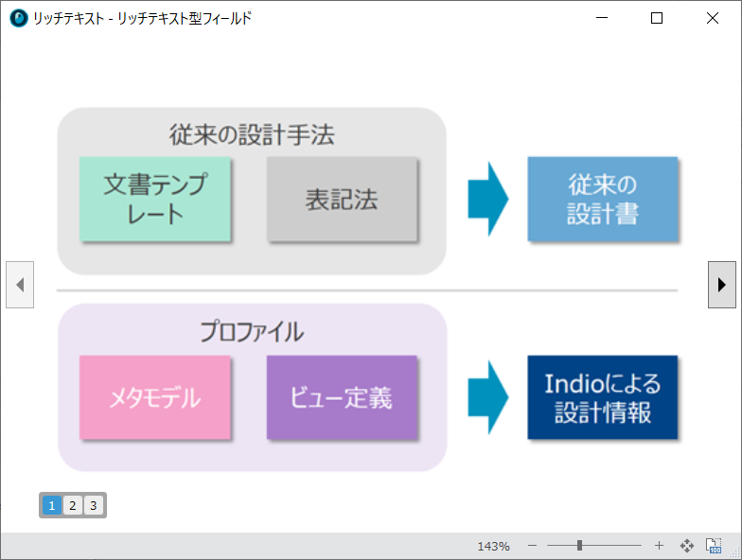
Task: Click the メタモデル pink box
Action: [x=155, y=397]
